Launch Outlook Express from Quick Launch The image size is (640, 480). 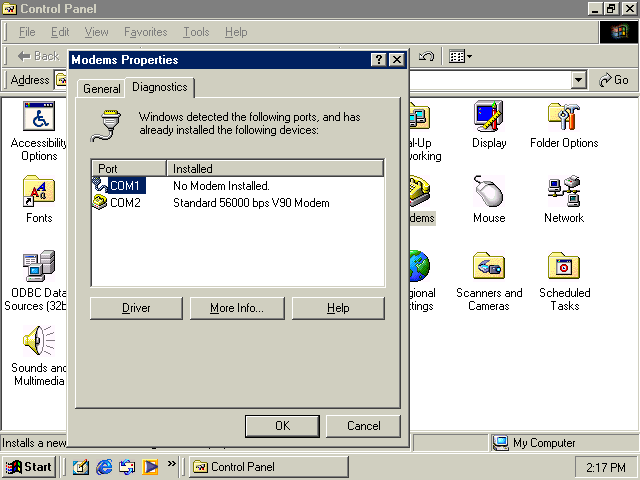click(127, 467)
